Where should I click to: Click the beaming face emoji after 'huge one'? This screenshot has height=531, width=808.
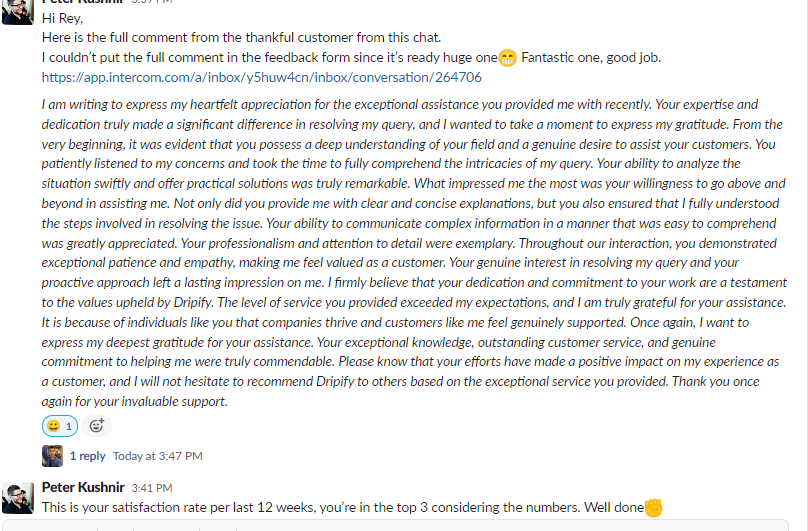(x=508, y=57)
